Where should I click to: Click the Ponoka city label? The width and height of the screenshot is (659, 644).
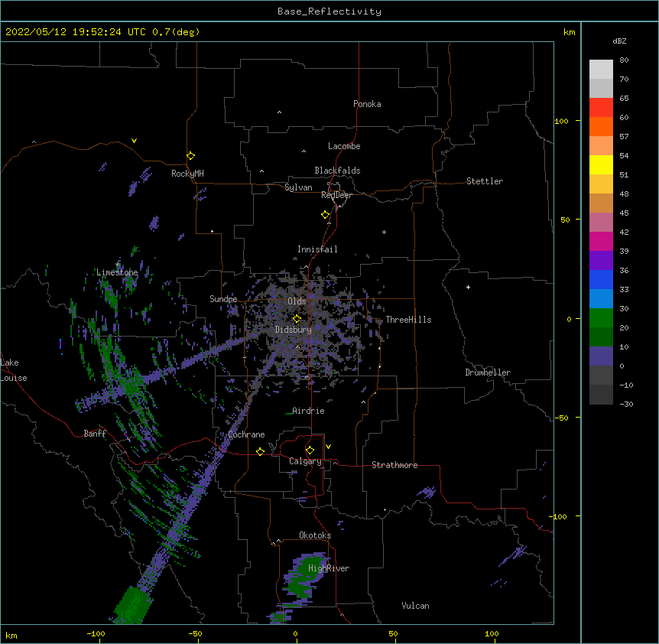367,104
